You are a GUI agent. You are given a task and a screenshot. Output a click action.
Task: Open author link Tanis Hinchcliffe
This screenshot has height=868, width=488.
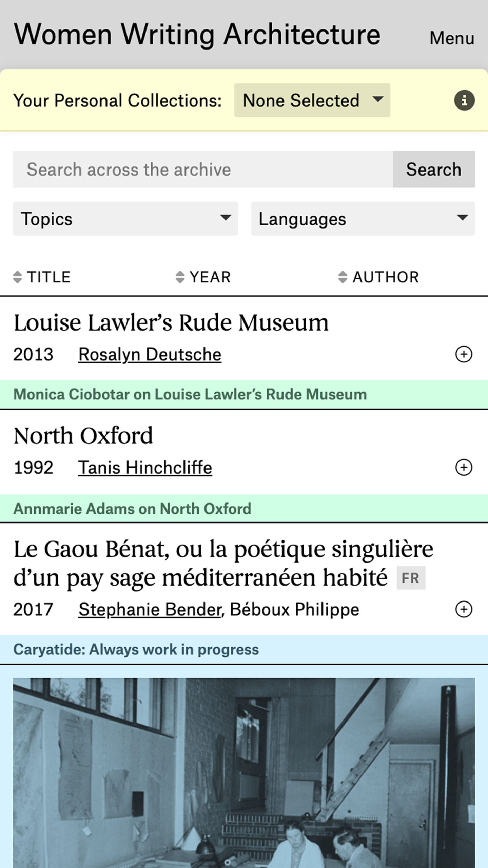click(145, 468)
